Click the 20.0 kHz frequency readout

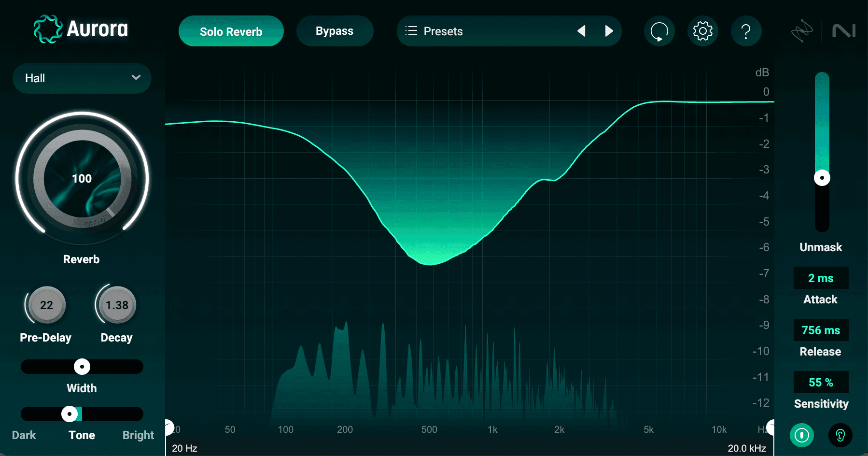747,448
